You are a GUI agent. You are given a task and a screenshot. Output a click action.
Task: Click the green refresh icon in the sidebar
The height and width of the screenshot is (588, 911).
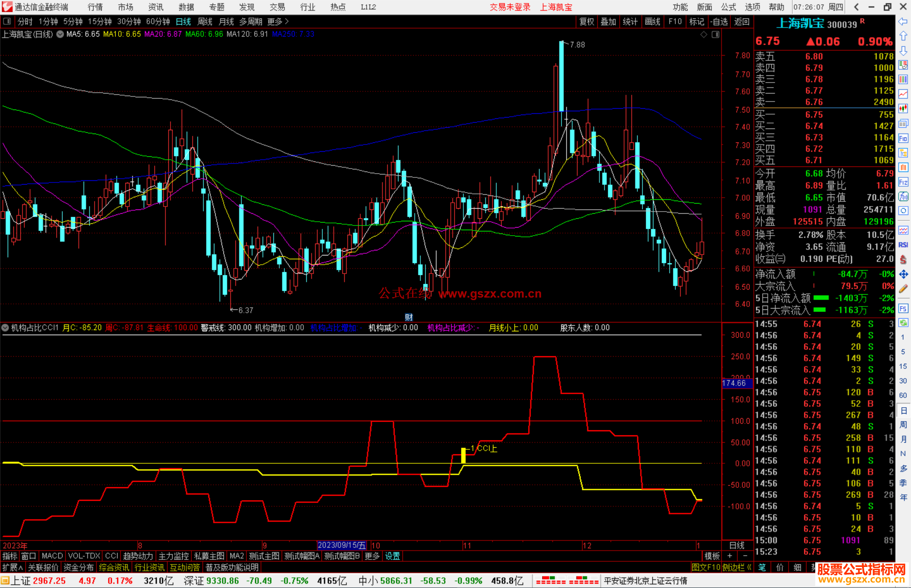coord(903,323)
